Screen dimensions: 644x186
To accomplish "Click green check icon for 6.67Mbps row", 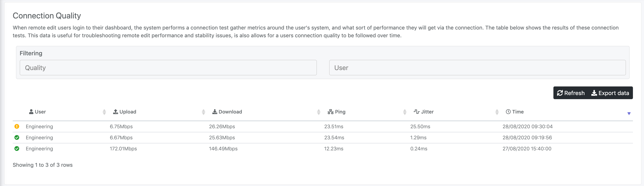I will [17, 137].
